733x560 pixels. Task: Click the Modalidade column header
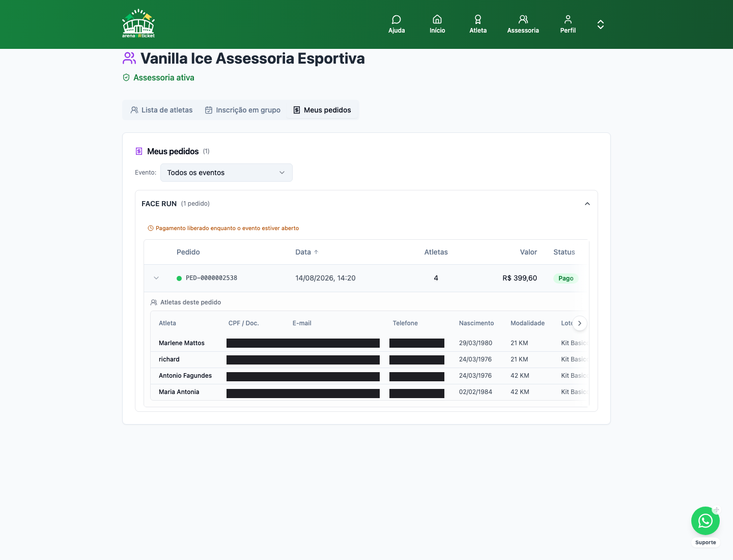(x=527, y=323)
